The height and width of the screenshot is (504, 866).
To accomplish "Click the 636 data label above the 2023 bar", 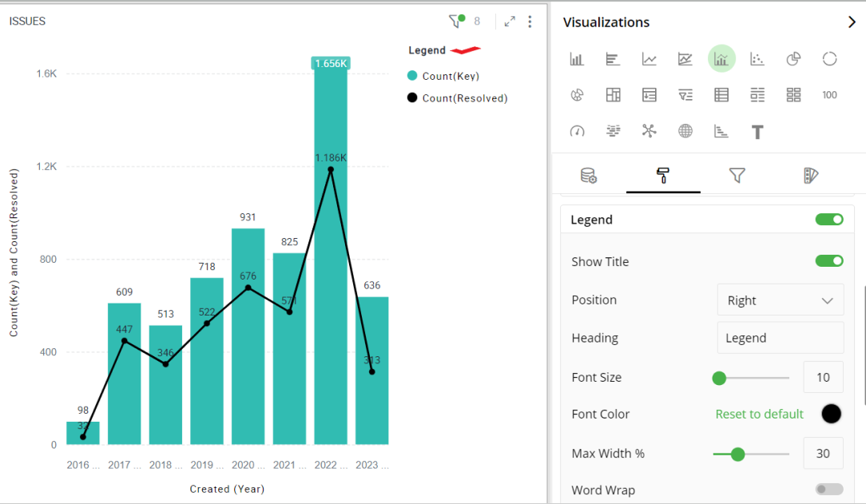I will pos(371,285).
